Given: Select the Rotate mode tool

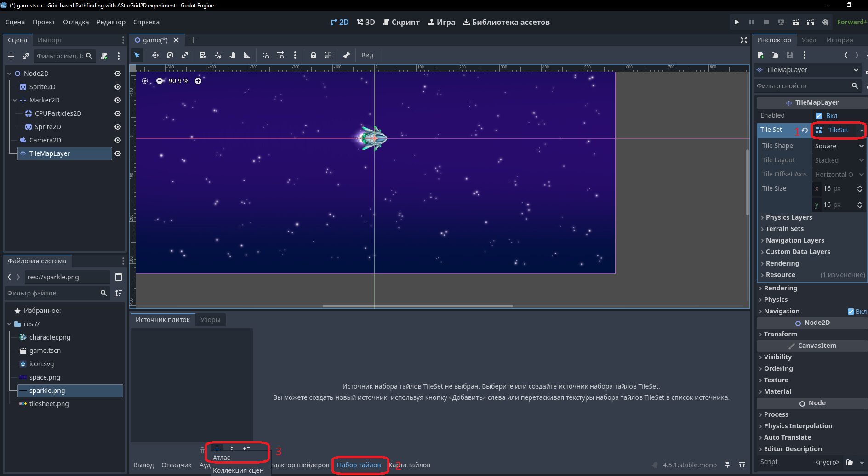Looking at the screenshot, I should 170,55.
